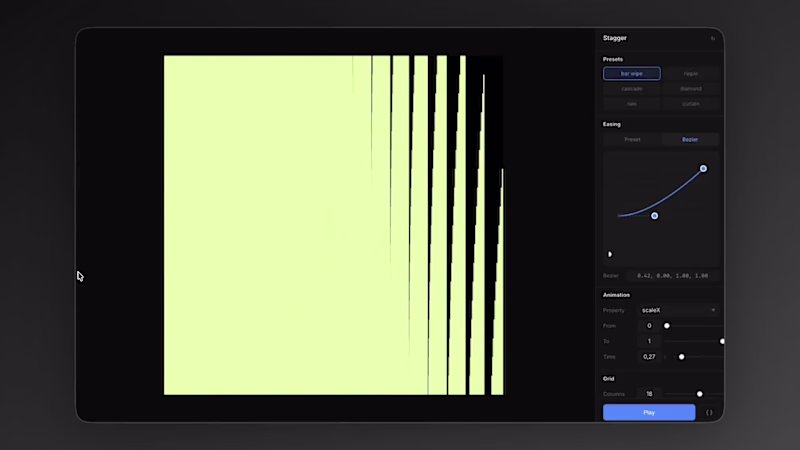Open the code braces icon beside Play
This screenshot has width=800, height=450.
(x=709, y=412)
